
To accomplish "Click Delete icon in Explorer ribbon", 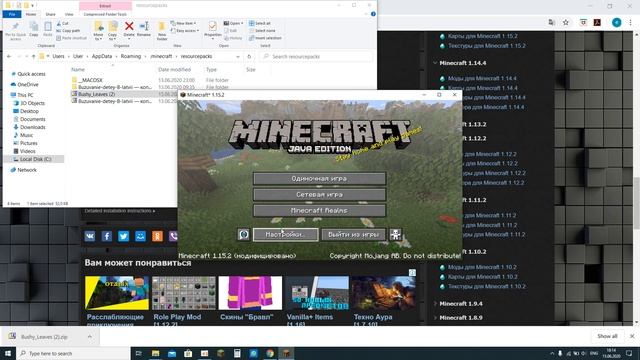I will [129, 30].
